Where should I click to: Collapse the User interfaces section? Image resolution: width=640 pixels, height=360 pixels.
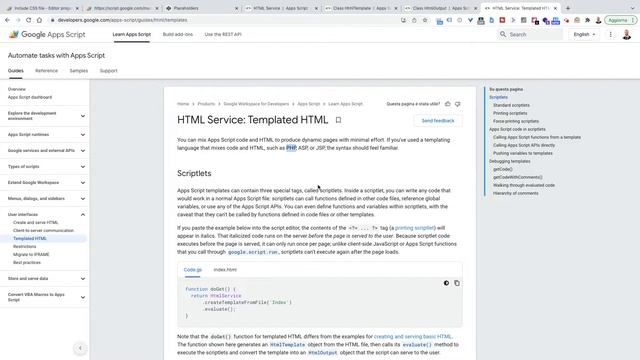coord(83,215)
